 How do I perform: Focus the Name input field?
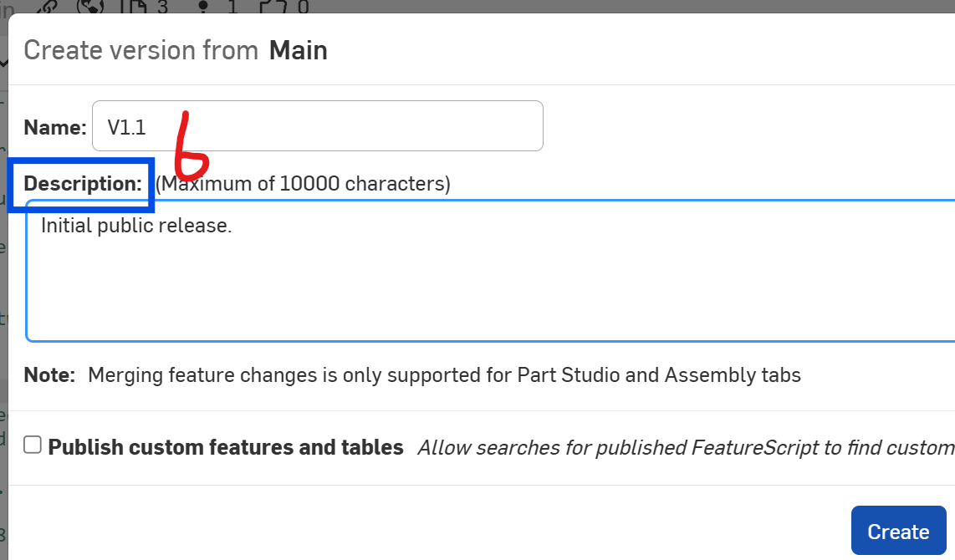click(335, 126)
